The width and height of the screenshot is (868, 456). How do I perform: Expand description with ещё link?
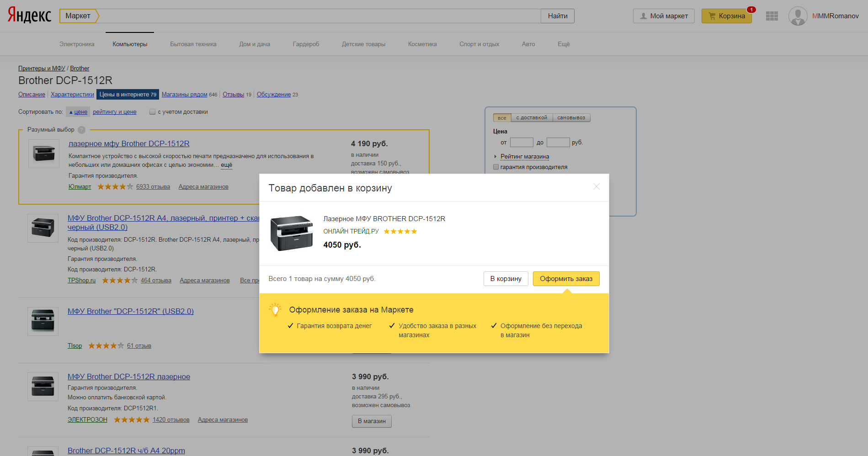(227, 165)
